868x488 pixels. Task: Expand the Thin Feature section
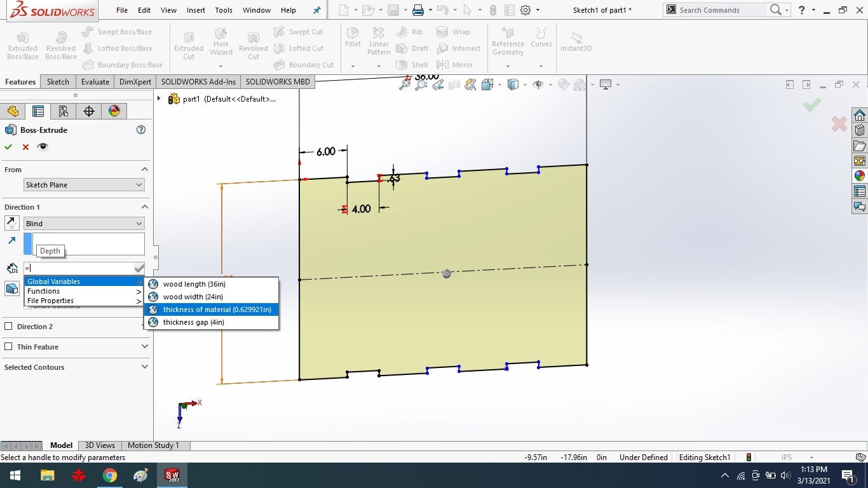point(144,347)
